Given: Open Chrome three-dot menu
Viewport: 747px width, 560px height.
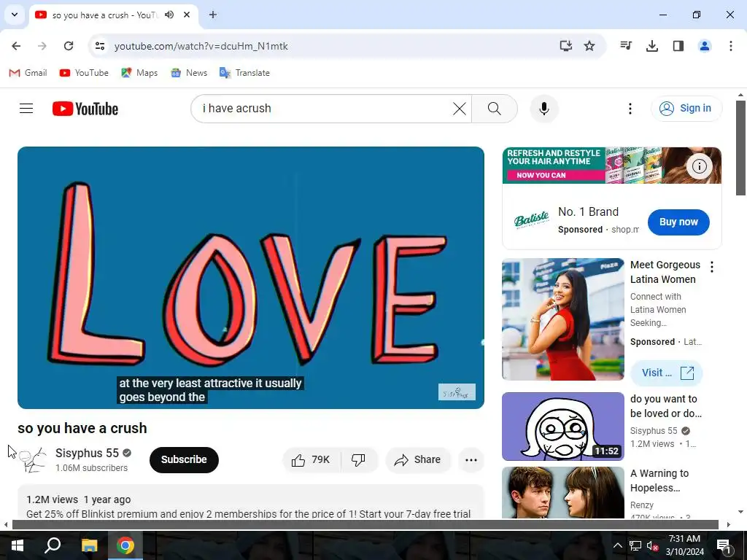Looking at the screenshot, I should tap(730, 46).
